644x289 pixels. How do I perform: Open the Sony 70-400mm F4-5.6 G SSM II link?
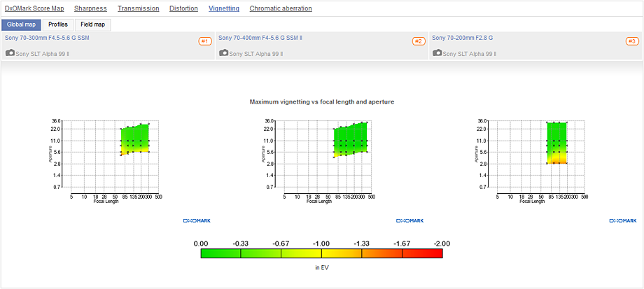260,38
